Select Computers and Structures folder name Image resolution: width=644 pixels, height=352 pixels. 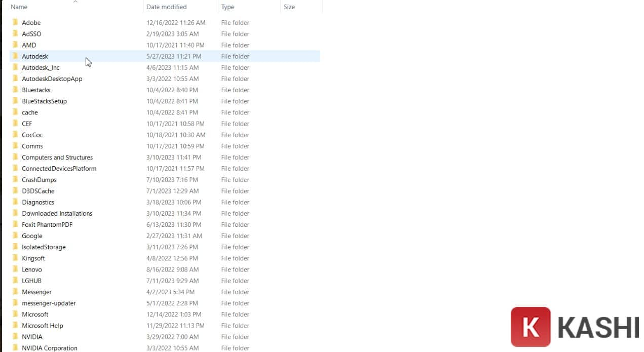(57, 158)
